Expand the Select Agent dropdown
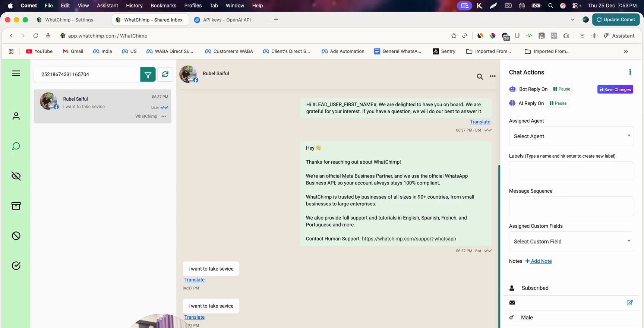This screenshot has height=328, width=644. click(571, 136)
